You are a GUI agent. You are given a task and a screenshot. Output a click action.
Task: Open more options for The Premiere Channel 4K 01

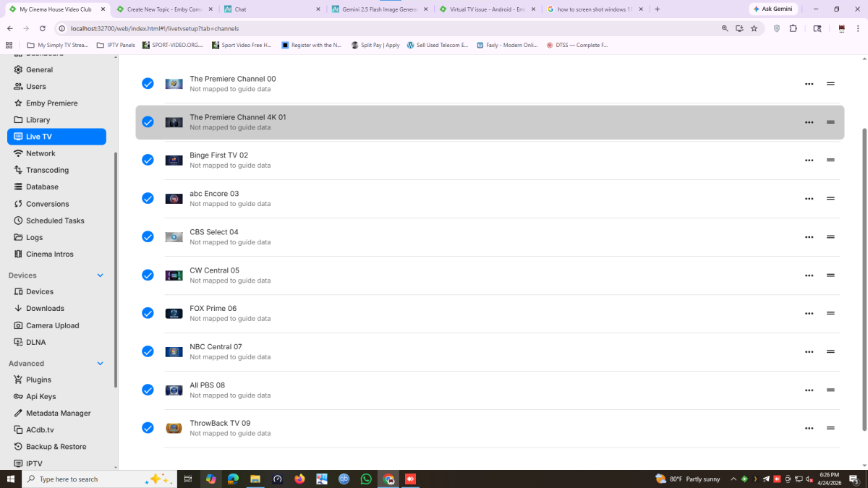pyautogui.click(x=809, y=122)
